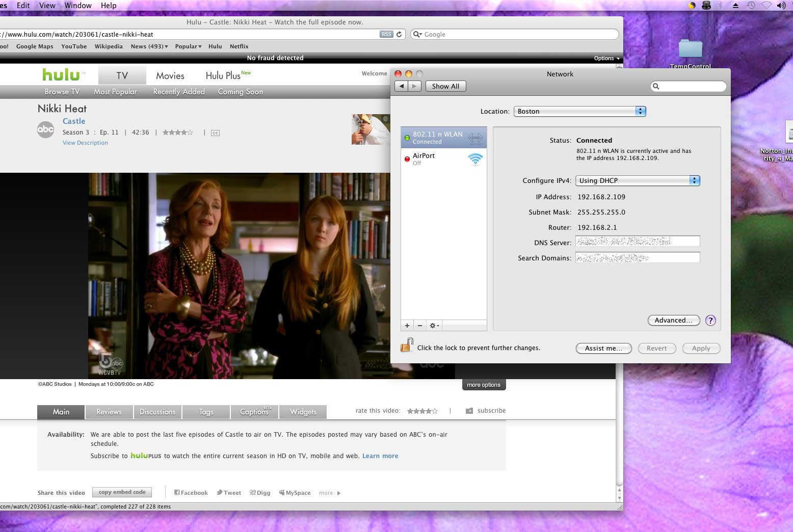The height and width of the screenshot is (532, 793).
Task: Click the eject icon in menu bar
Action: (735, 6)
